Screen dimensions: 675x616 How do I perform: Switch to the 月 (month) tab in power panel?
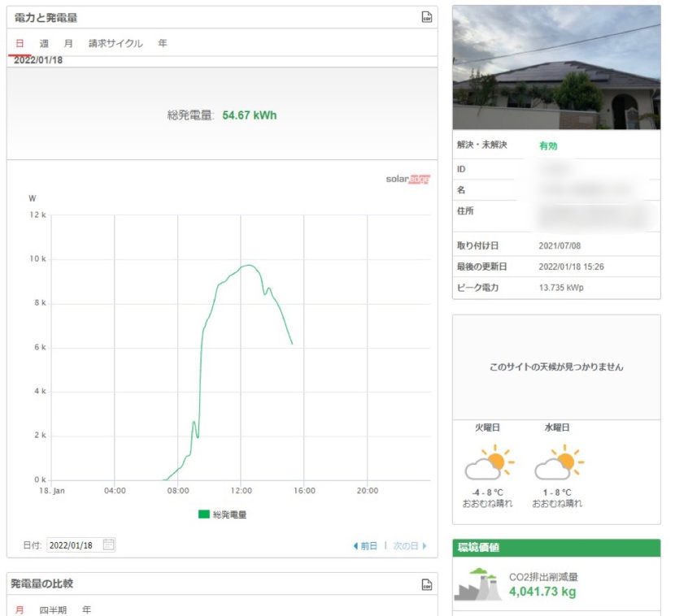[x=68, y=43]
